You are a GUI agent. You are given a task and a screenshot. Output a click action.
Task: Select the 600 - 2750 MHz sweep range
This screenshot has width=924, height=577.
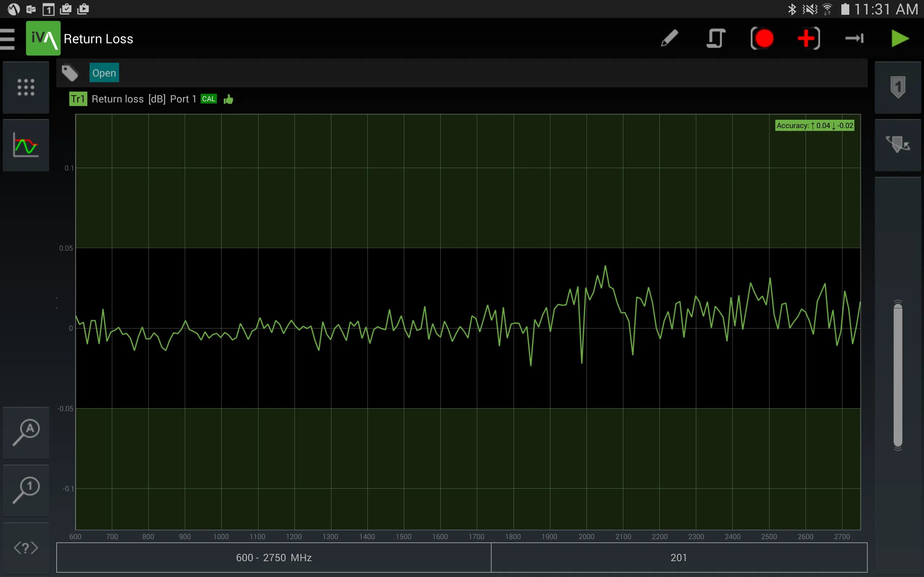(x=273, y=558)
